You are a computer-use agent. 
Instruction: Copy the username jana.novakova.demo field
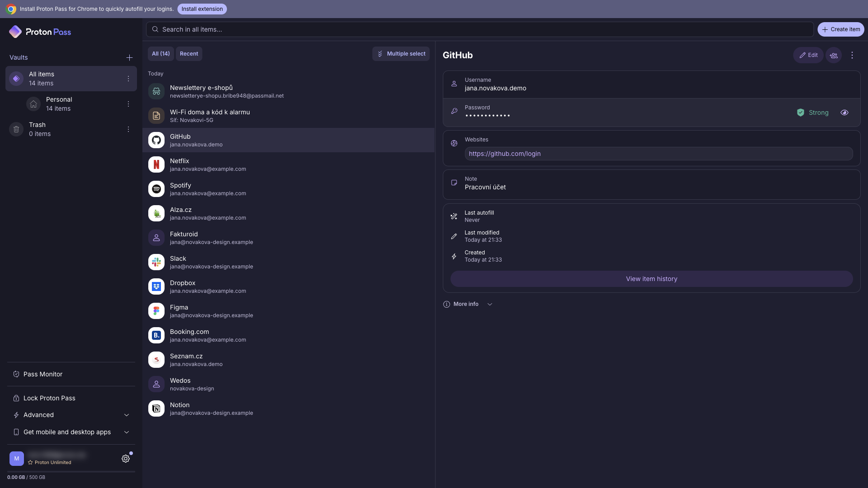[x=651, y=84]
